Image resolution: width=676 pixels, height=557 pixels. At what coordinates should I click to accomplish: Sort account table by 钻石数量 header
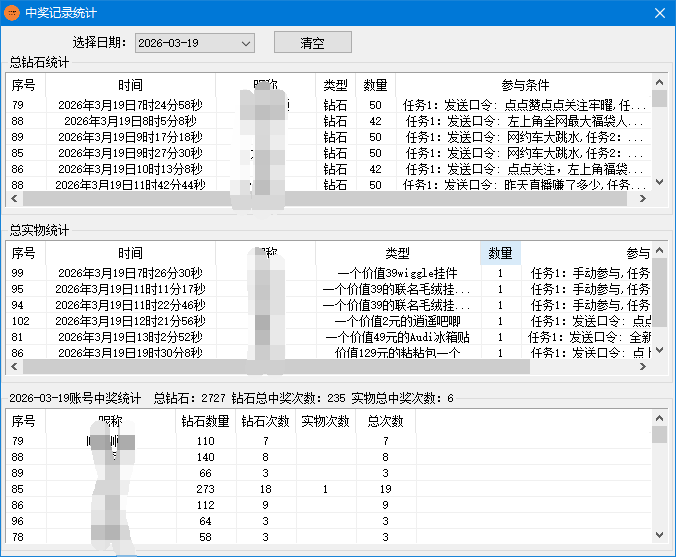coord(205,421)
